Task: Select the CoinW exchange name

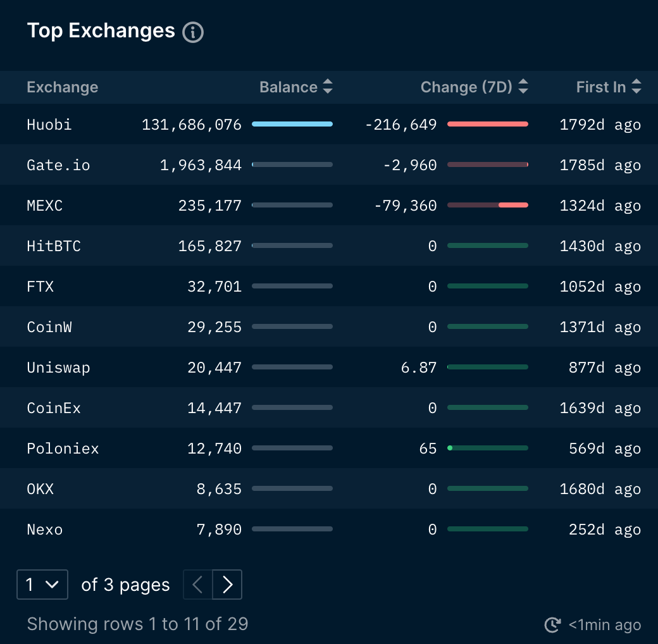Action: click(x=49, y=327)
